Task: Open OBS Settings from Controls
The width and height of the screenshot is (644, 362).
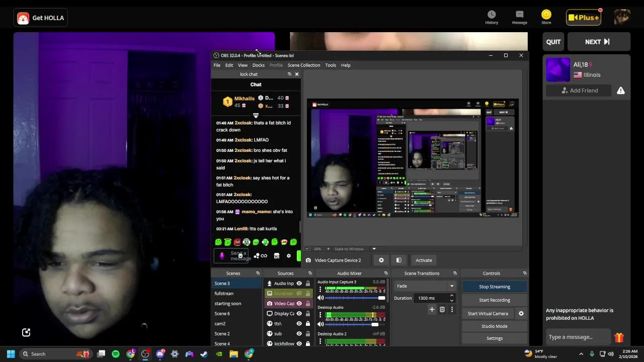Action: 494,338
